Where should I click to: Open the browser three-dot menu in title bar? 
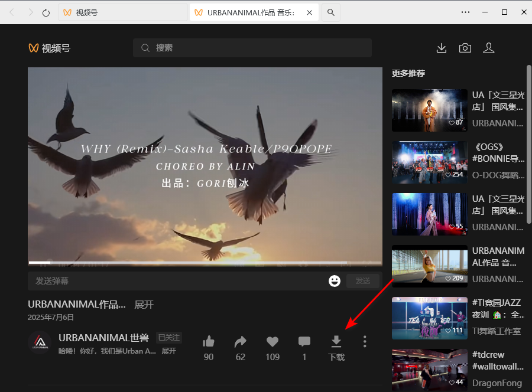466,12
